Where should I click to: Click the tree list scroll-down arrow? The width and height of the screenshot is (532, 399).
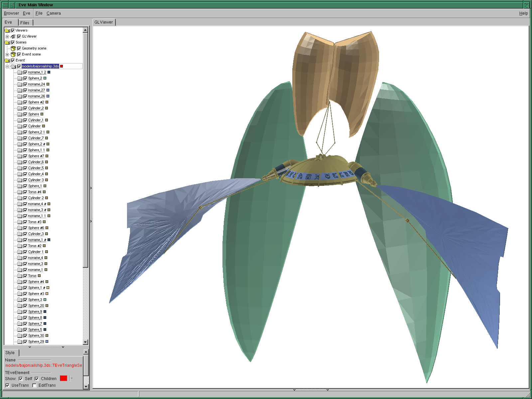coord(85,342)
